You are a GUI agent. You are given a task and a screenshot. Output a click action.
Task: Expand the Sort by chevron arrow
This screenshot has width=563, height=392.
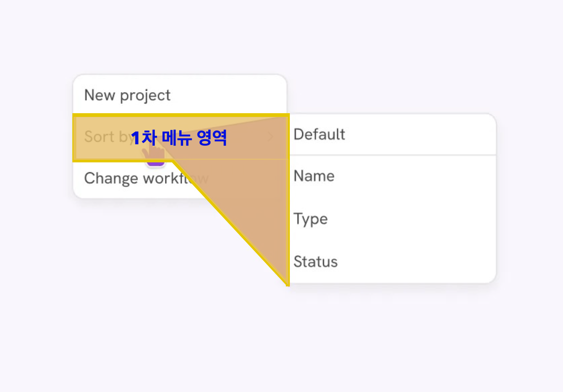[270, 137]
